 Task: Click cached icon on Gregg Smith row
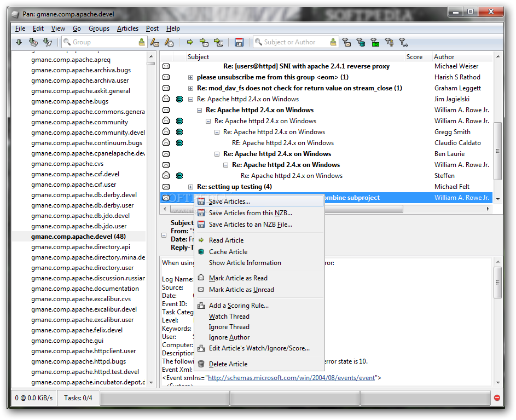[x=179, y=132]
